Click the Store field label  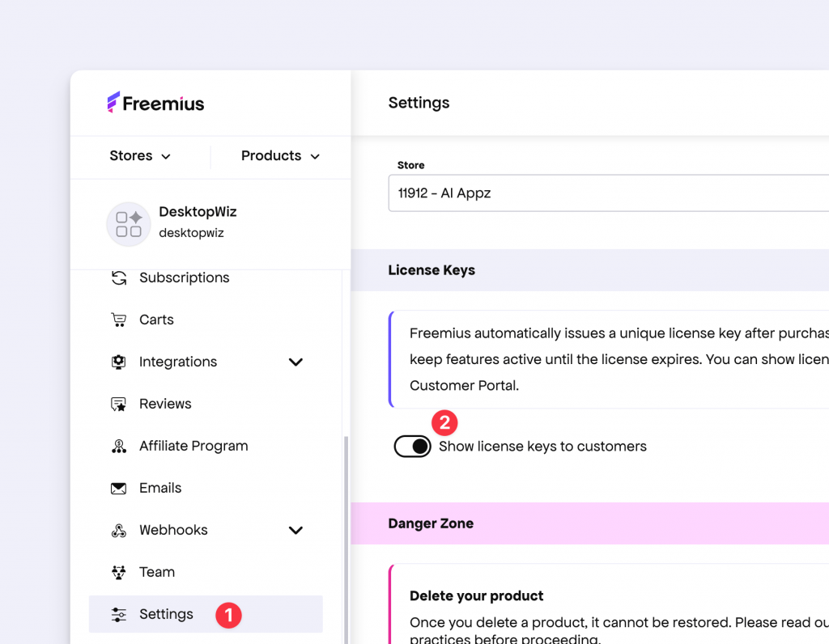click(x=410, y=165)
